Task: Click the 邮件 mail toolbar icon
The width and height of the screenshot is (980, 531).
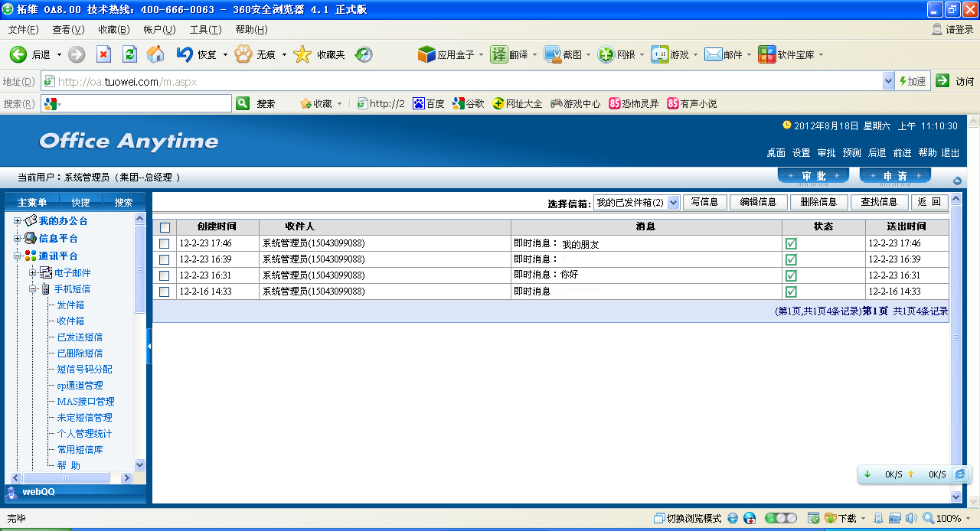Action: [x=714, y=54]
